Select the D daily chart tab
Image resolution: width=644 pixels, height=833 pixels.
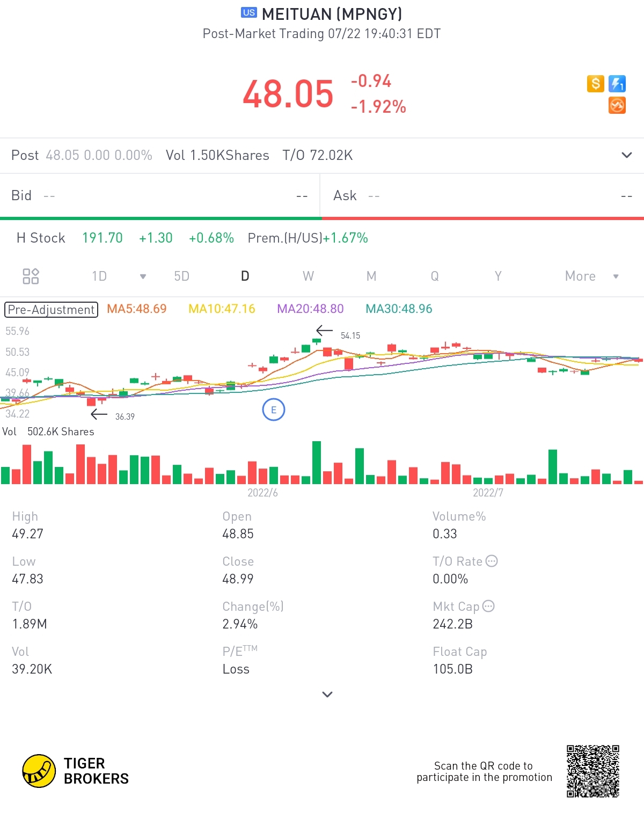[245, 276]
